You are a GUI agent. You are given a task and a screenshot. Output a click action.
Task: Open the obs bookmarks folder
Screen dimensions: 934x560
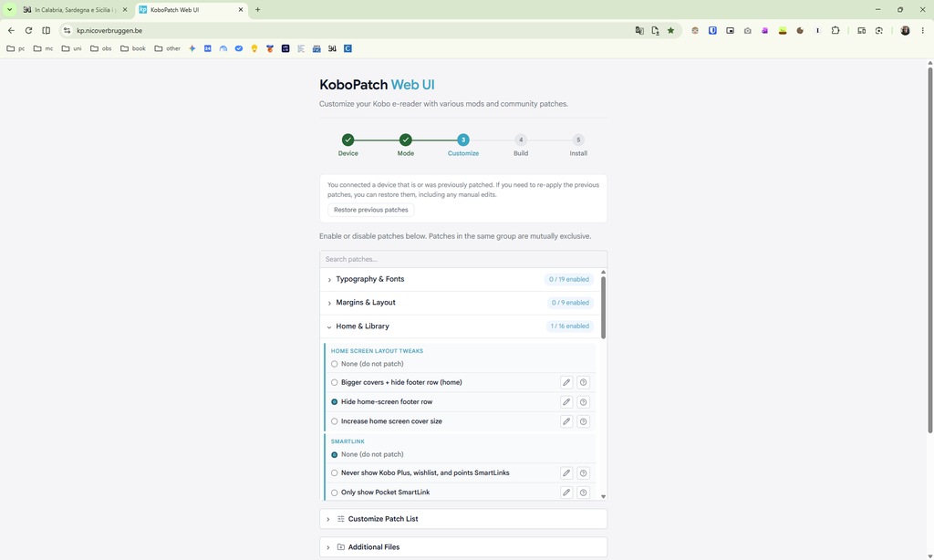pos(100,48)
